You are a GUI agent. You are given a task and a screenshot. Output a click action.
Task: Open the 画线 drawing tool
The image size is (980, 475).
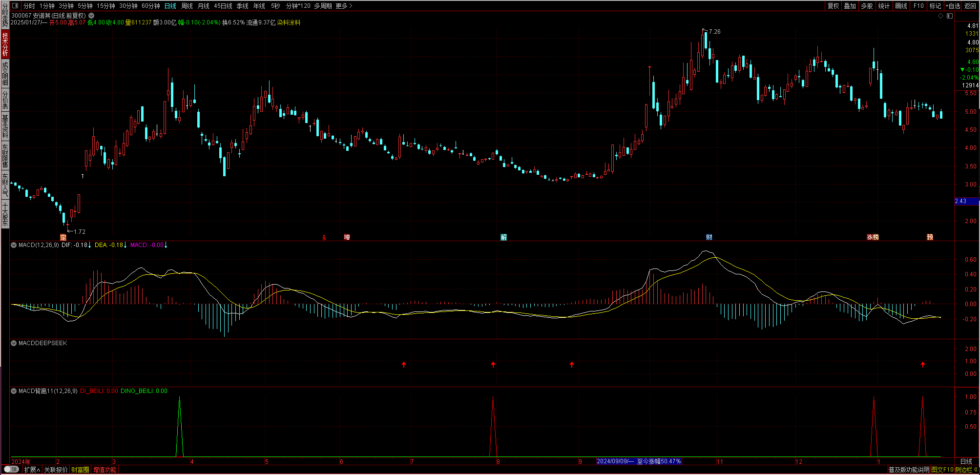click(x=901, y=6)
